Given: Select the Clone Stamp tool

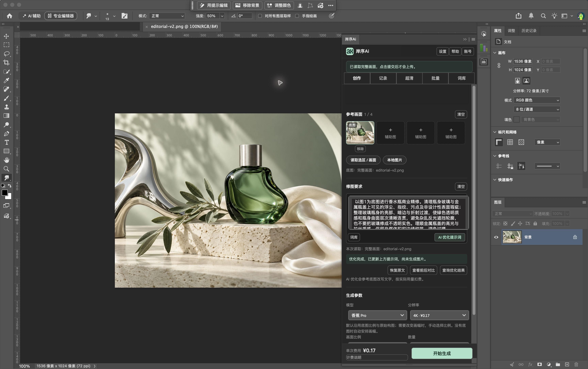Looking at the screenshot, I should (x=7, y=107).
